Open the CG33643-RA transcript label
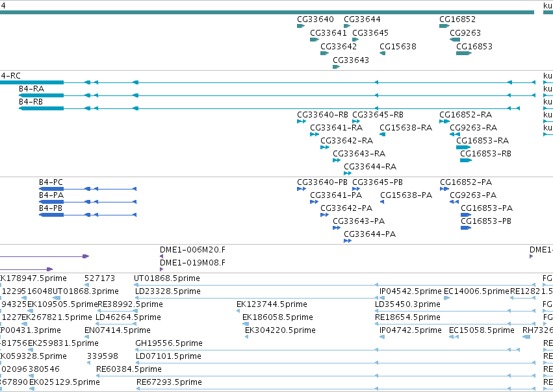The height and width of the screenshot is (392, 553). [x=359, y=154]
